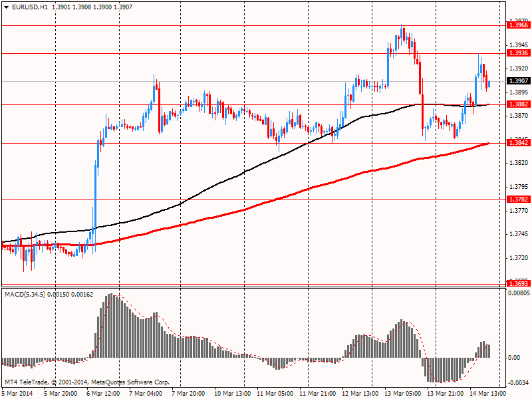Click the tallest MACD histogram bar
532x399 pixels.
(110, 326)
